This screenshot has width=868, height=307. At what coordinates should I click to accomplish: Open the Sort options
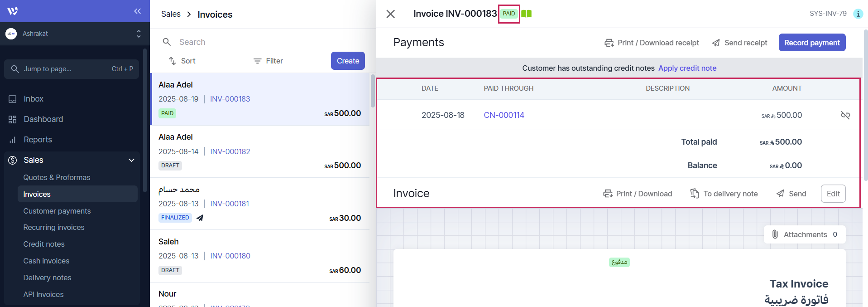[182, 61]
